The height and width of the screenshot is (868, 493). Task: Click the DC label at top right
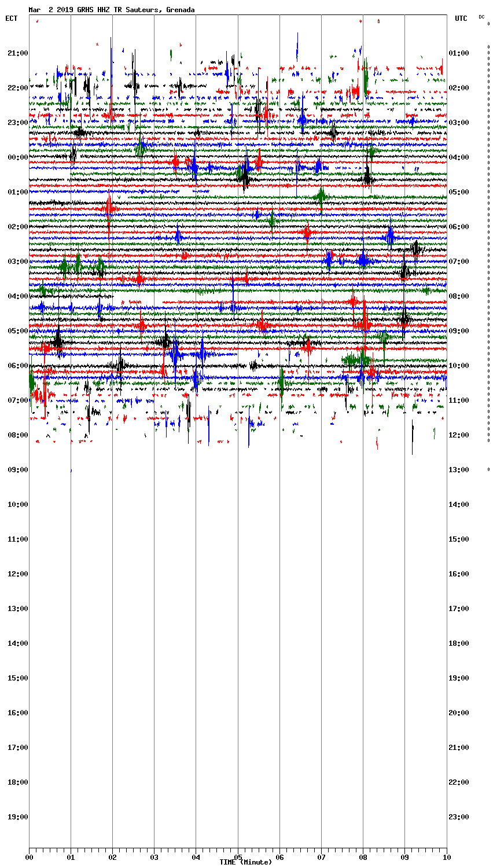click(x=481, y=17)
